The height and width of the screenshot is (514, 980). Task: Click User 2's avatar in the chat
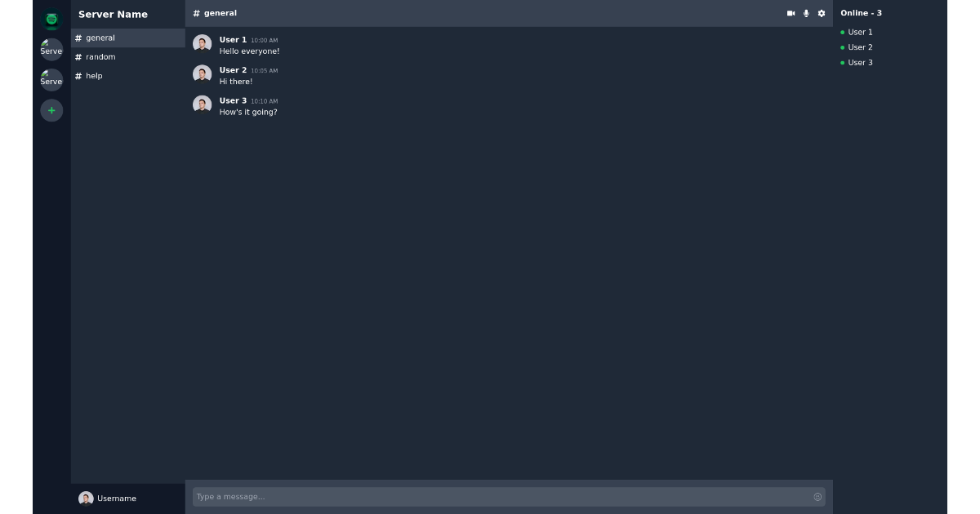pos(202,73)
